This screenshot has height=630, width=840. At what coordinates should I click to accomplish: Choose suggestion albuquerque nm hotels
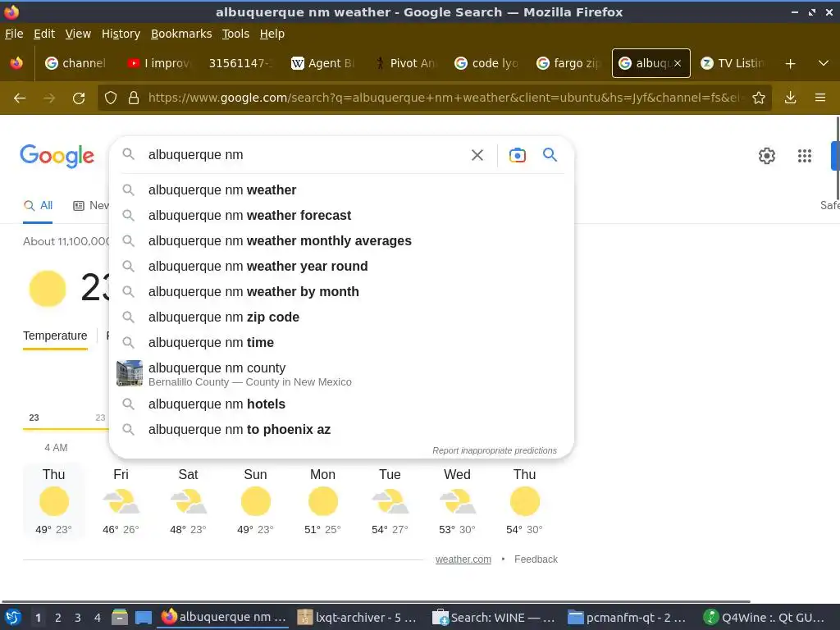click(341, 404)
